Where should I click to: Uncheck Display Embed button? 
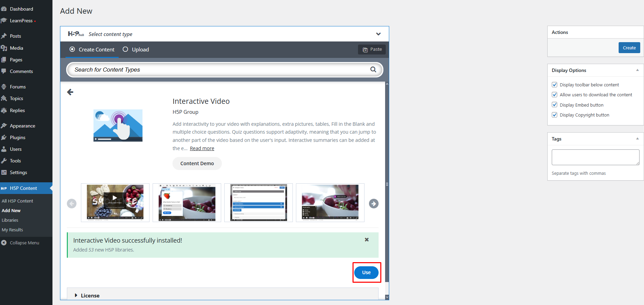(554, 105)
